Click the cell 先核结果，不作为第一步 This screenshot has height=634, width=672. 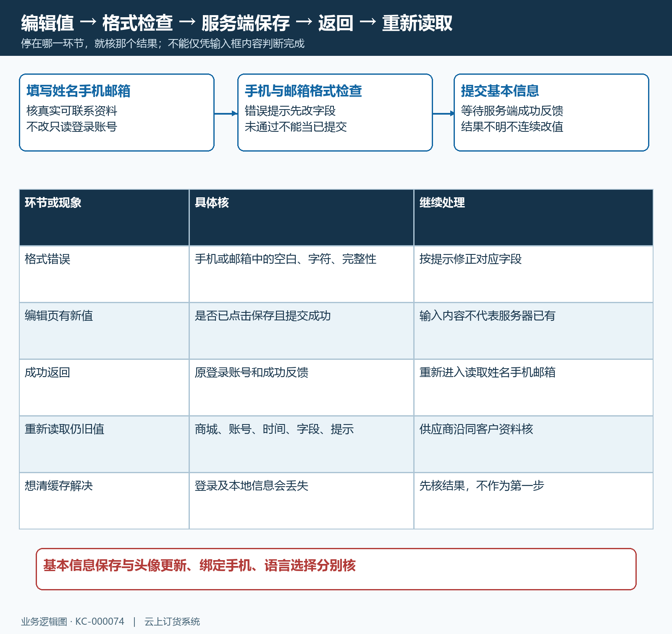point(533,501)
